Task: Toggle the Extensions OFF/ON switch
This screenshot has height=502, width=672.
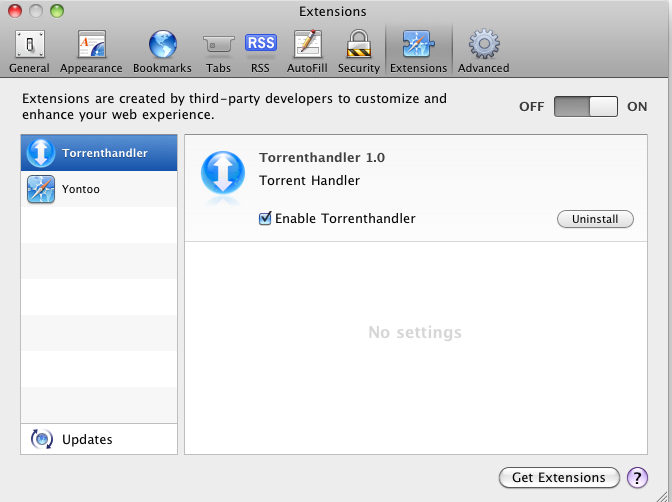Action: [586, 107]
